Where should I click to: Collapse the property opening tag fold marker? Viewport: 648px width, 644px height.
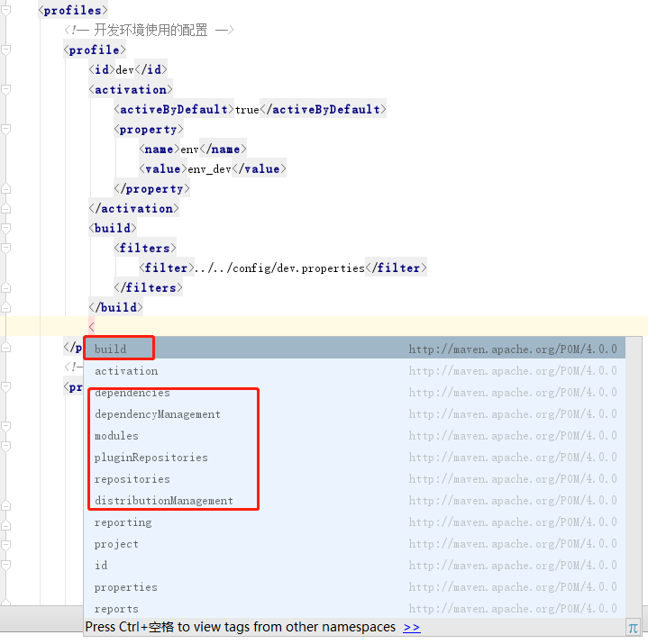point(5,130)
